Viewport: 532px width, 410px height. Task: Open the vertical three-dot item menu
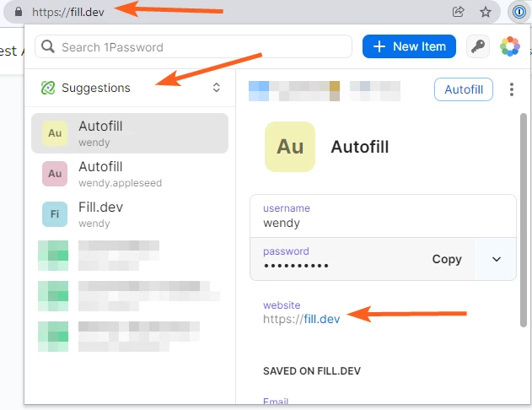(x=512, y=89)
